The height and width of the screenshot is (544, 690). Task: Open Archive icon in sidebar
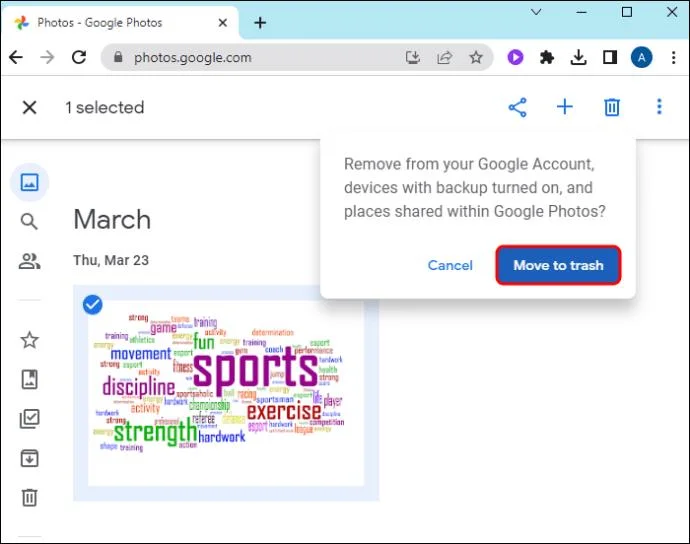coord(29,458)
